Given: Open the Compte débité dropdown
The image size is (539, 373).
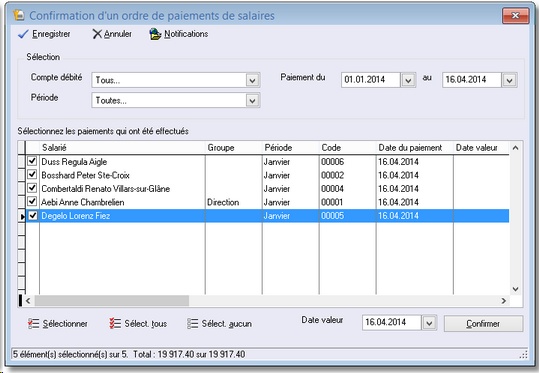Looking at the screenshot, I should click(252, 80).
